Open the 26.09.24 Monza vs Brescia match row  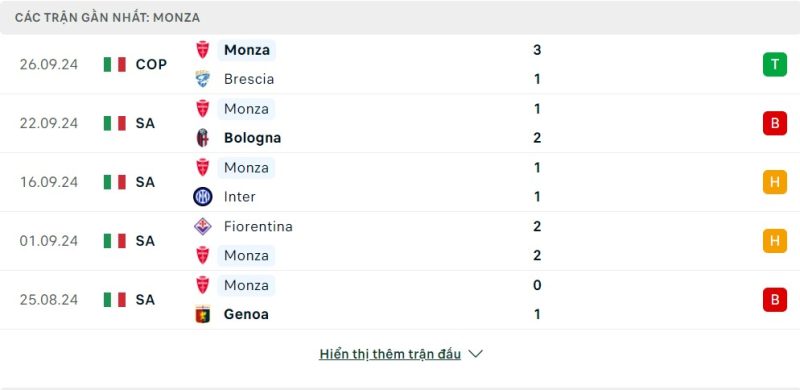400,65
